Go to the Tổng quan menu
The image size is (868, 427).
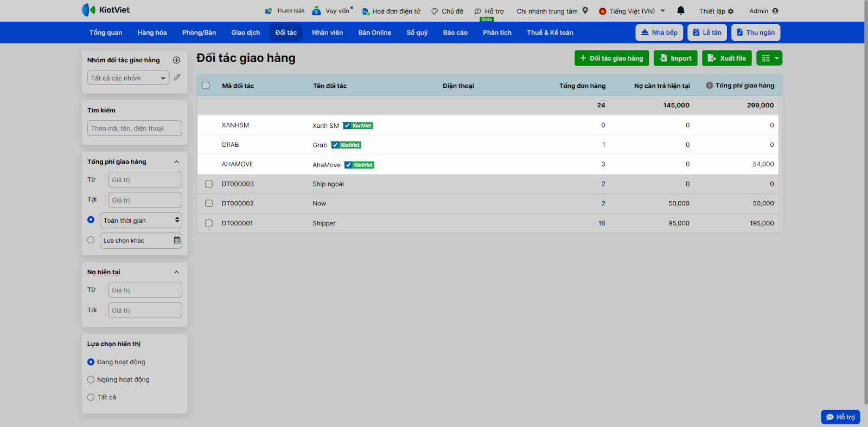(x=106, y=33)
